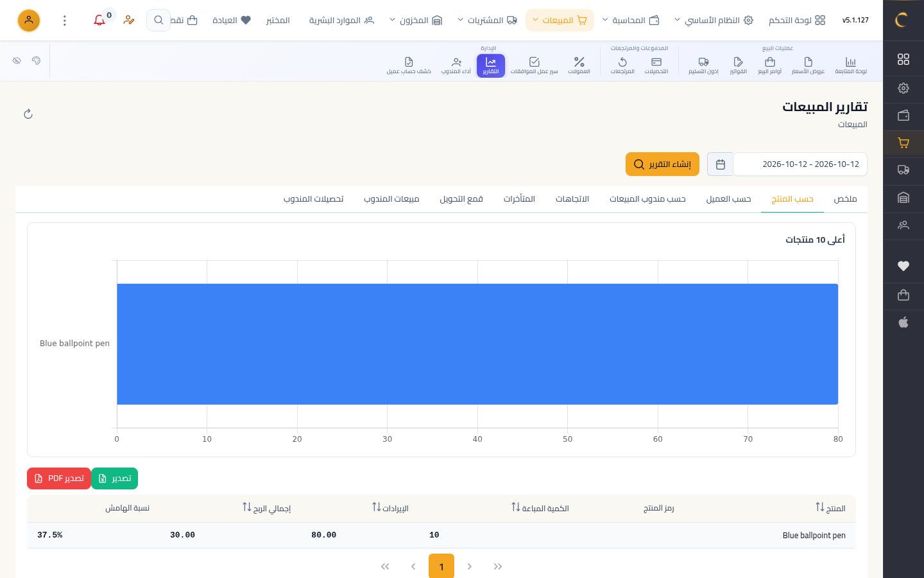Open the search magnifier in the top bar

click(158, 21)
